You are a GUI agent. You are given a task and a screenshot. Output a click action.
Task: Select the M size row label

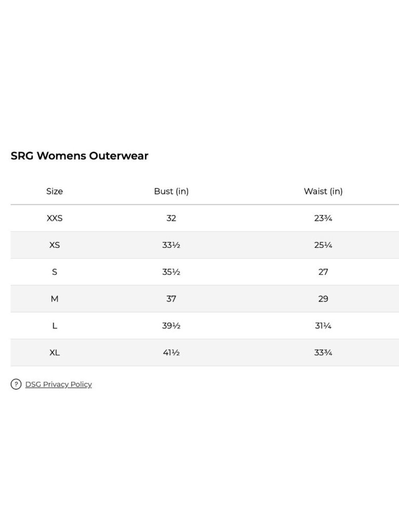pos(55,299)
